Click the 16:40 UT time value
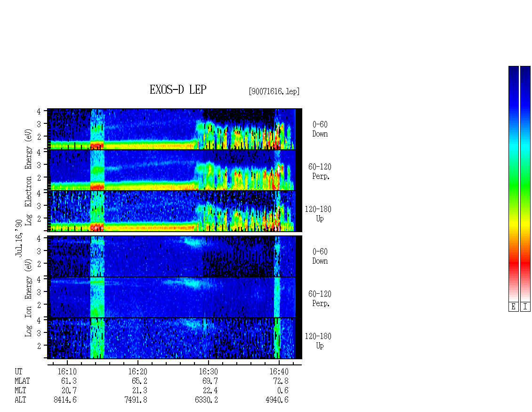Image resolution: width=532 pixels, height=412 pixels. click(279, 372)
